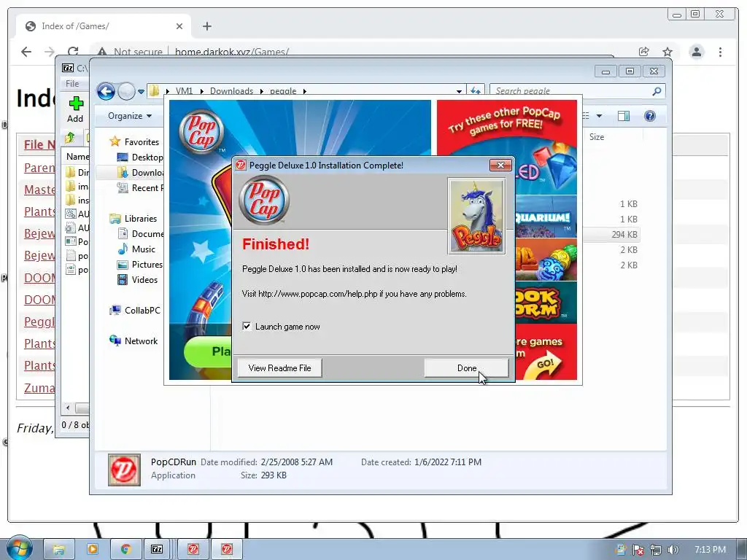Select the Downloads breadcrumb in the address bar
Viewport: 747px width, 560px height.
tap(231, 91)
